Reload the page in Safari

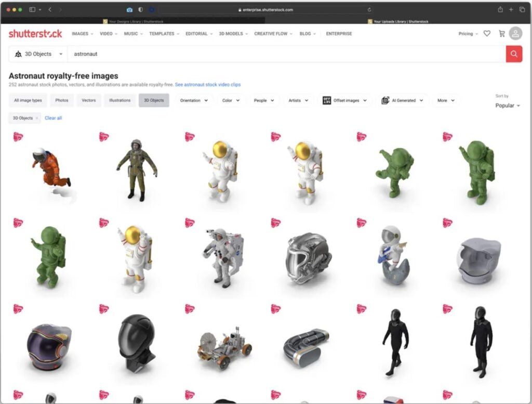click(x=369, y=10)
